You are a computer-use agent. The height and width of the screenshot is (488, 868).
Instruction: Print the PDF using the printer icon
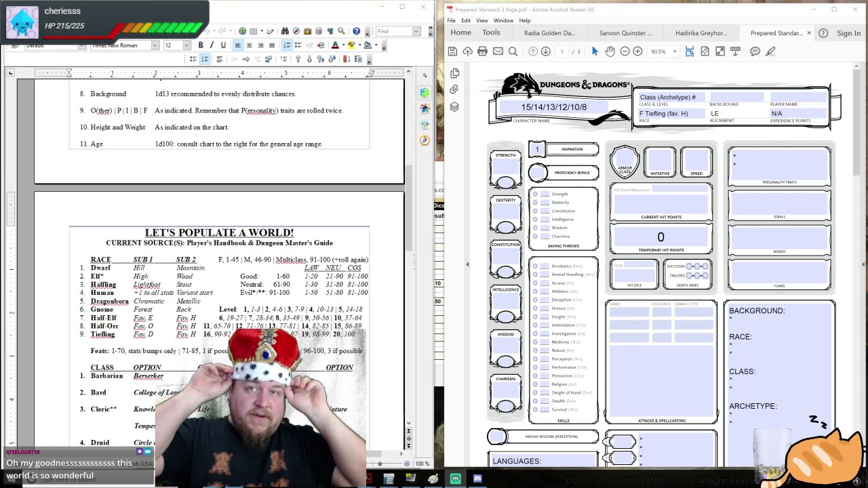[x=482, y=52]
